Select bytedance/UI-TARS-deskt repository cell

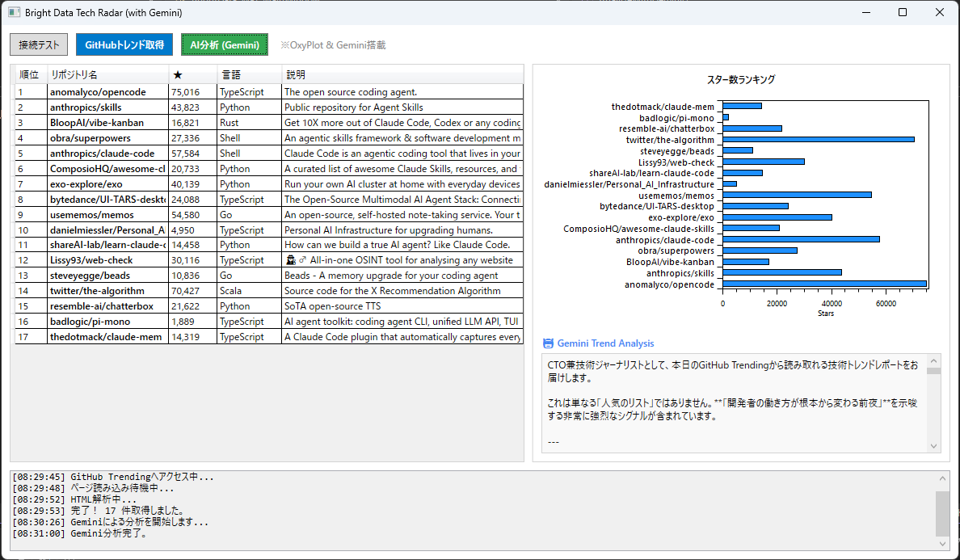point(107,199)
